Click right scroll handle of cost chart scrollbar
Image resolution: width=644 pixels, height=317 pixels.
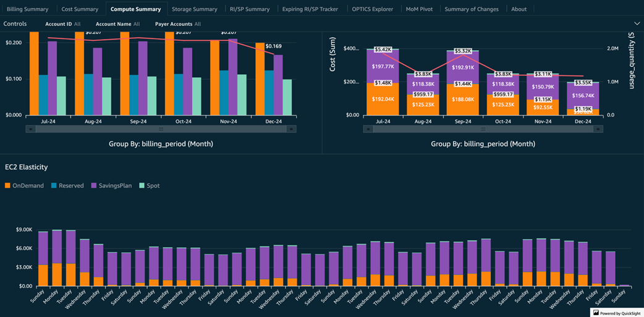pyautogui.click(x=598, y=129)
